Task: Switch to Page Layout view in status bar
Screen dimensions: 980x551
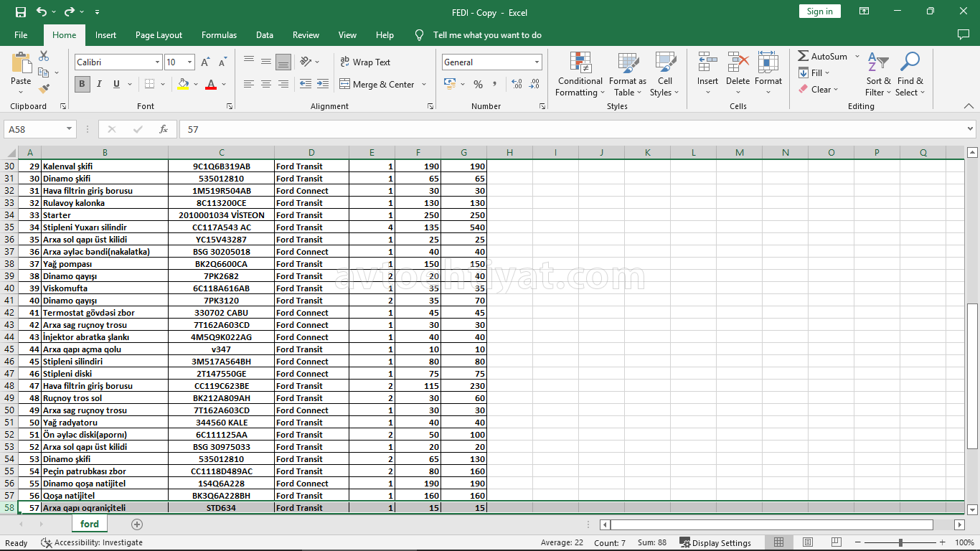Action: (x=808, y=542)
